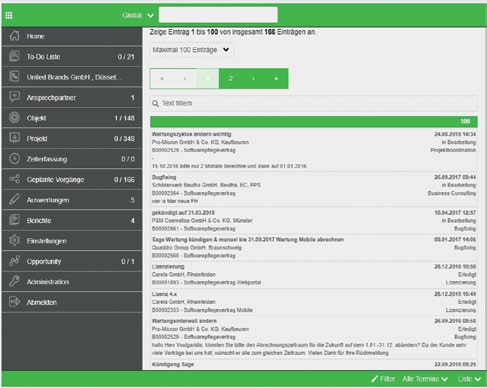
Task: Select the Abmelden menu item
Action: 72,302
